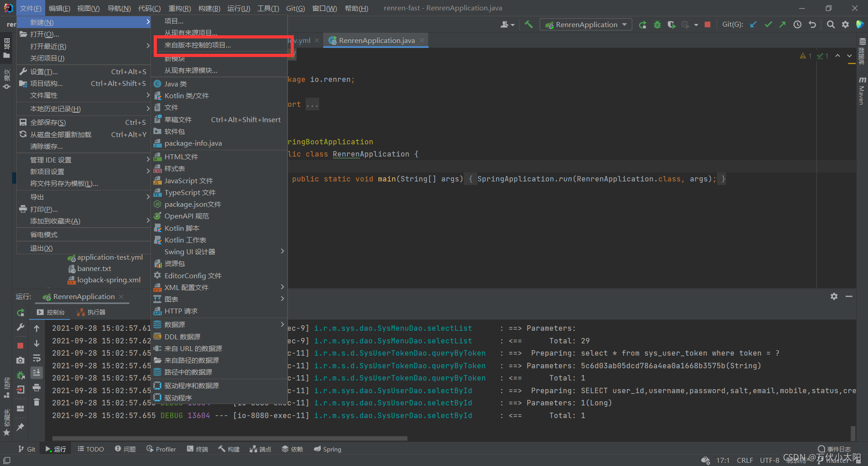Toggle soft-wrap in console
The image size is (868, 466).
point(37,358)
